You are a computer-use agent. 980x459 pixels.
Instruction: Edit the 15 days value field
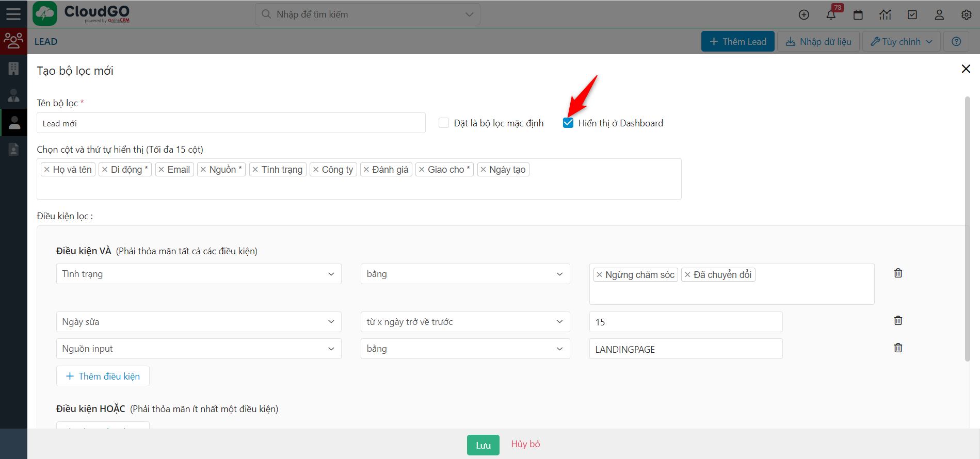[686, 322]
